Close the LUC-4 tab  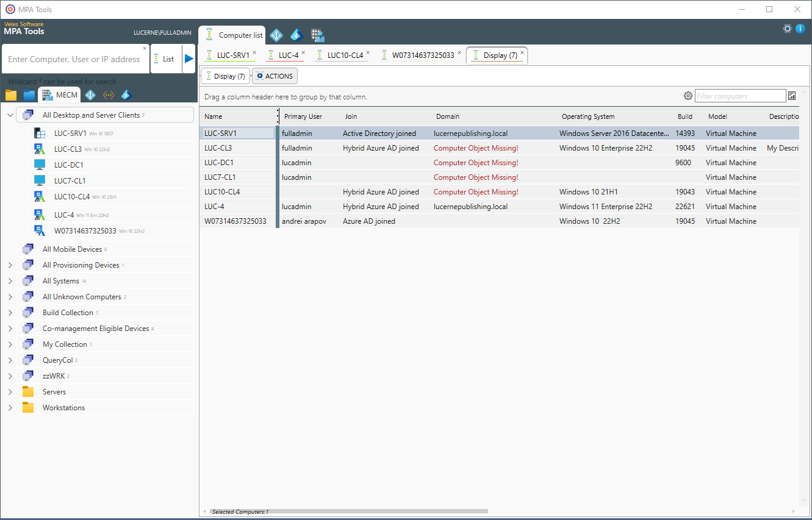(303, 52)
